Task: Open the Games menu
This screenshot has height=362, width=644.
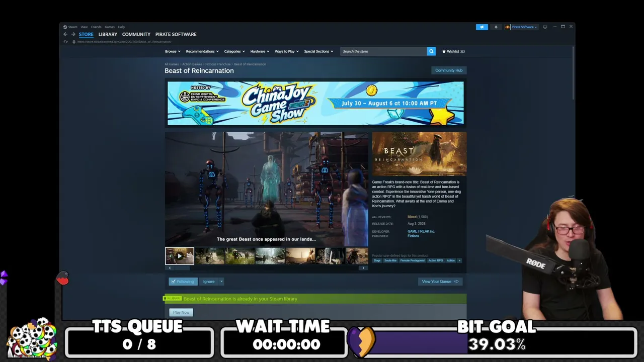Action: pos(110,27)
